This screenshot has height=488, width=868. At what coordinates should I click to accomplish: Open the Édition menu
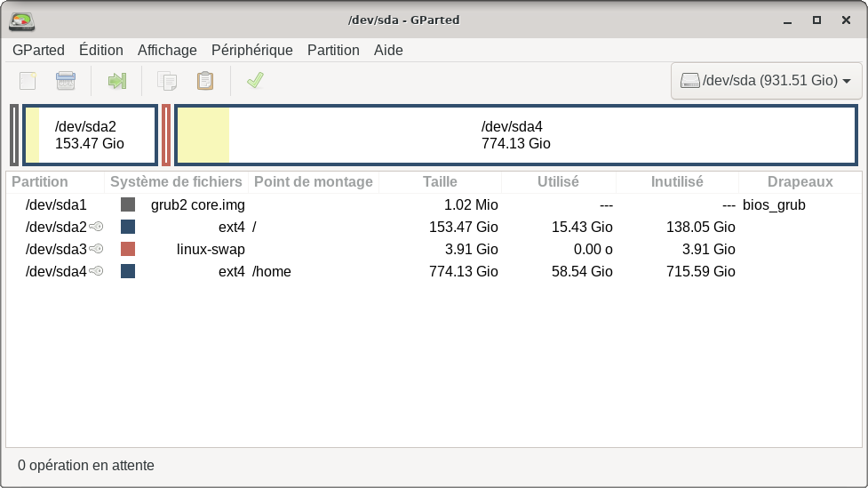[100, 50]
